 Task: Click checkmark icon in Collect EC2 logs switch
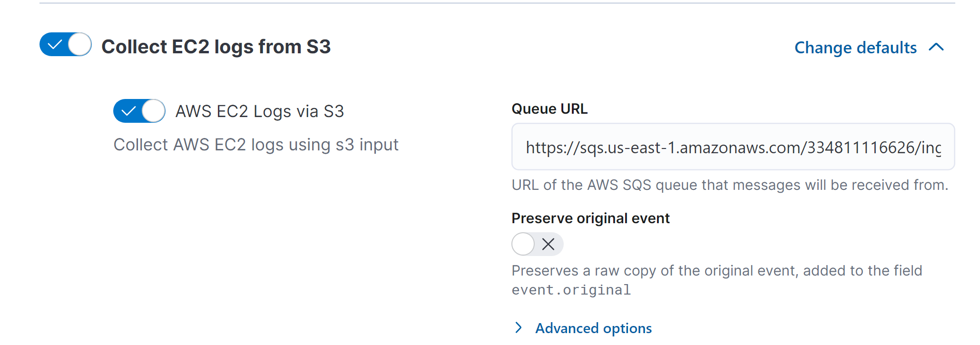tap(55, 45)
